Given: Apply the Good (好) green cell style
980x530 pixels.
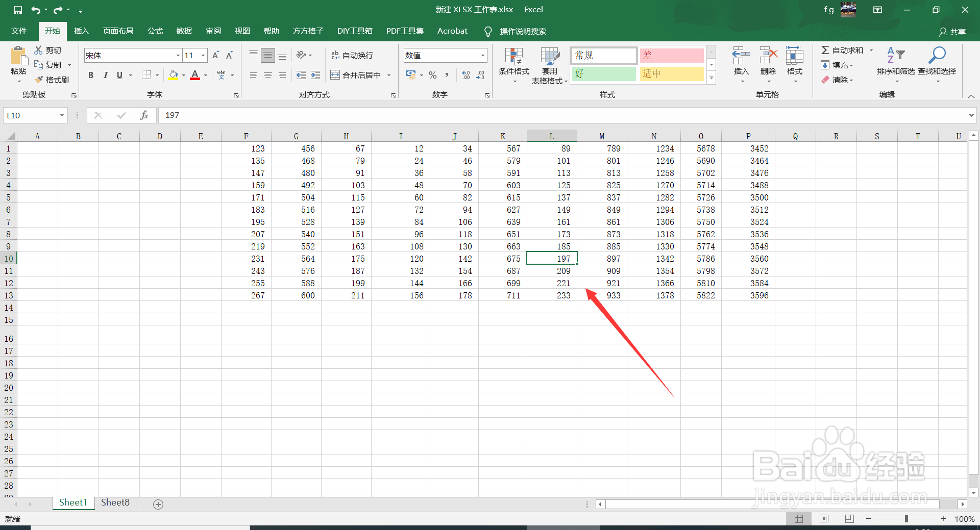Looking at the screenshot, I should click(x=604, y=74).
